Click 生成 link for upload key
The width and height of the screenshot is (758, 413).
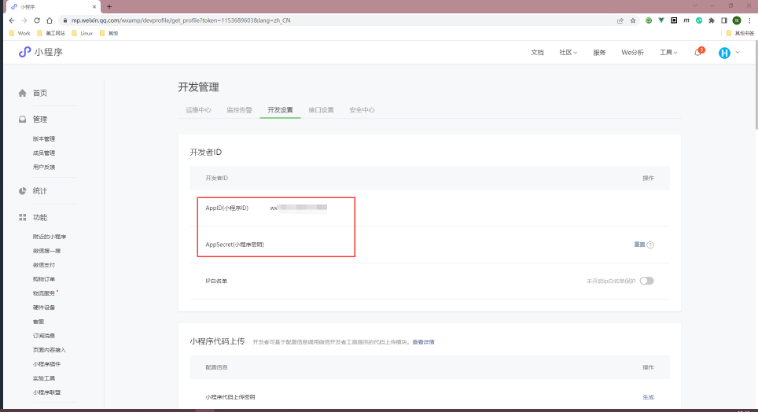[648, 398]
